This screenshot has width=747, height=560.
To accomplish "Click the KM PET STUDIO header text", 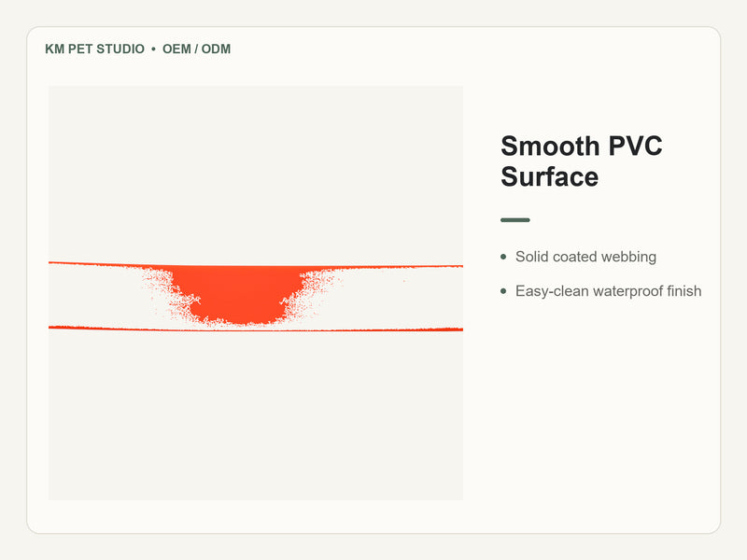I will (94, 49).
